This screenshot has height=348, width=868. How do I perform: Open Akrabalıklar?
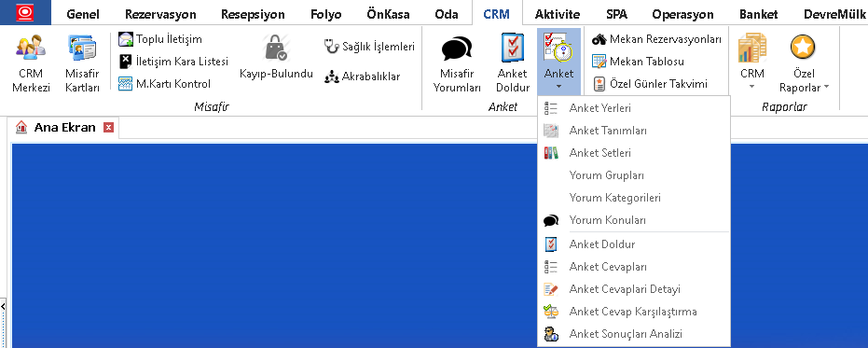click(362, 77)
